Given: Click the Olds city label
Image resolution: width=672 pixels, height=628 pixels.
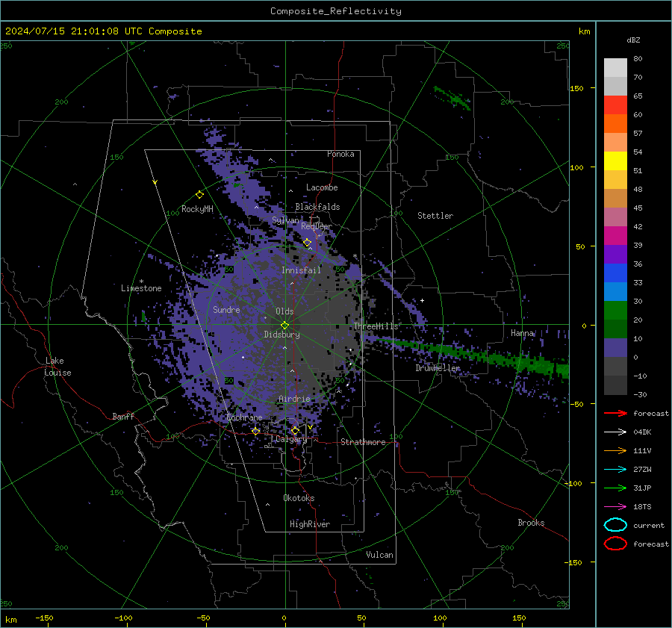Looking at the screenshot, I should (x=284, y=311).
